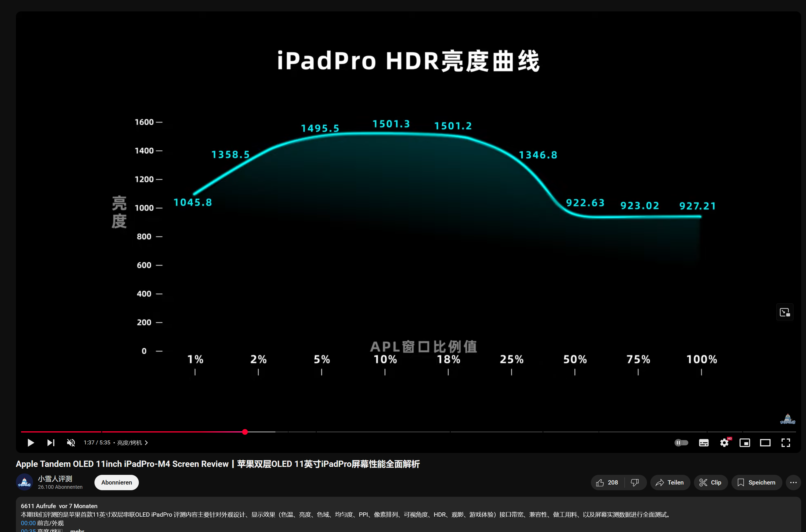Open the remote playback overlay icon
Viewport: 806px width, 532px height.
tap(785, 312)
